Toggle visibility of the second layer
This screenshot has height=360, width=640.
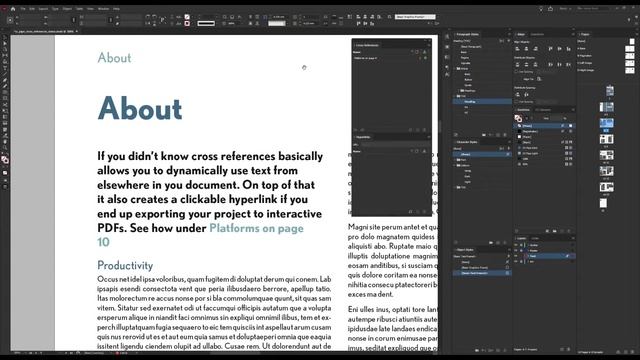click(516, 250)
